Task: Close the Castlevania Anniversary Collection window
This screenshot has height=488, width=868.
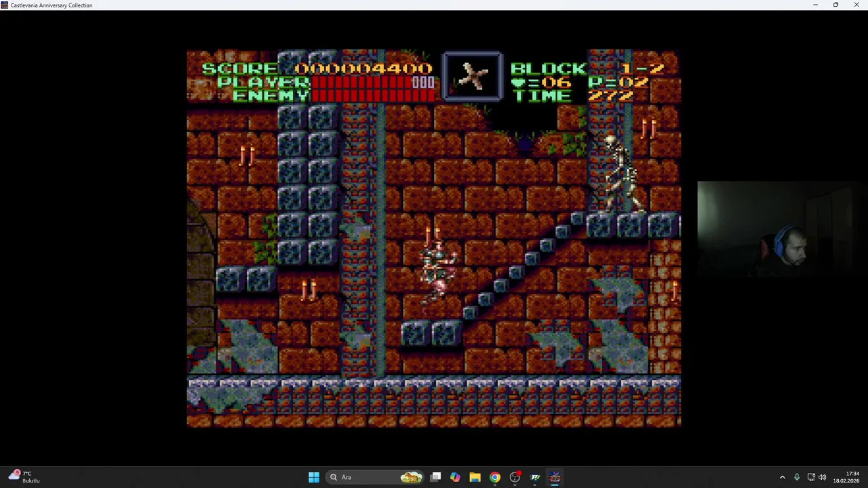Action: coord(856,5)
